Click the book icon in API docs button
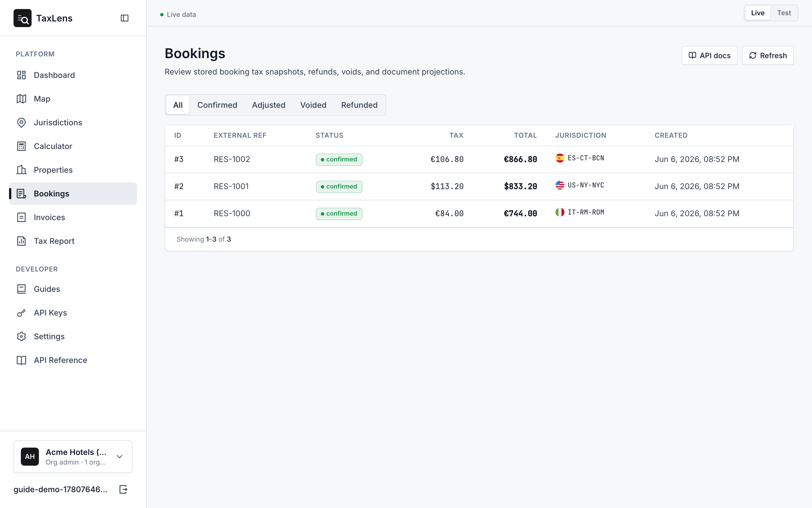The height and width of the screenshot is (508, 812). tap(692, 55)
